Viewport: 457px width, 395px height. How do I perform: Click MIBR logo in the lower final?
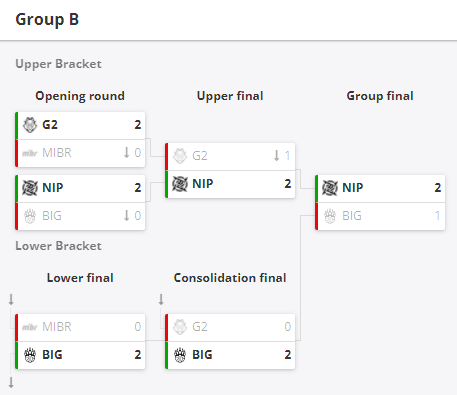30,327
